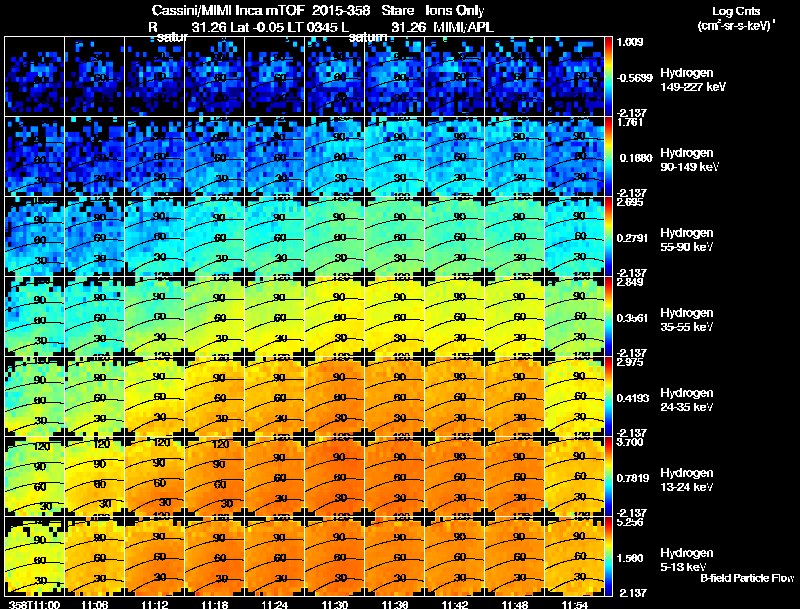800x609 pixels.
Task: Click the 'Cassini/MIMI Inca mTOF' title text
Action: 228,10
